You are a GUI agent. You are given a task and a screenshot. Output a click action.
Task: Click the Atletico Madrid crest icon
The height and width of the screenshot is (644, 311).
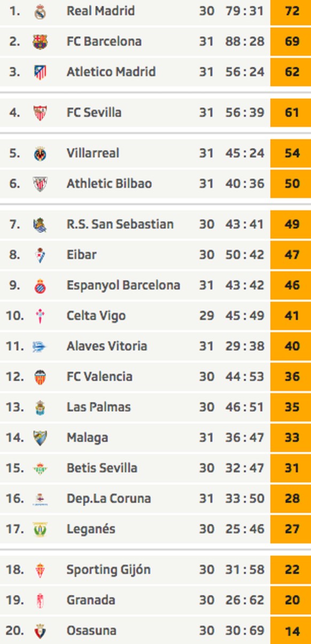(x=40, y=72)
